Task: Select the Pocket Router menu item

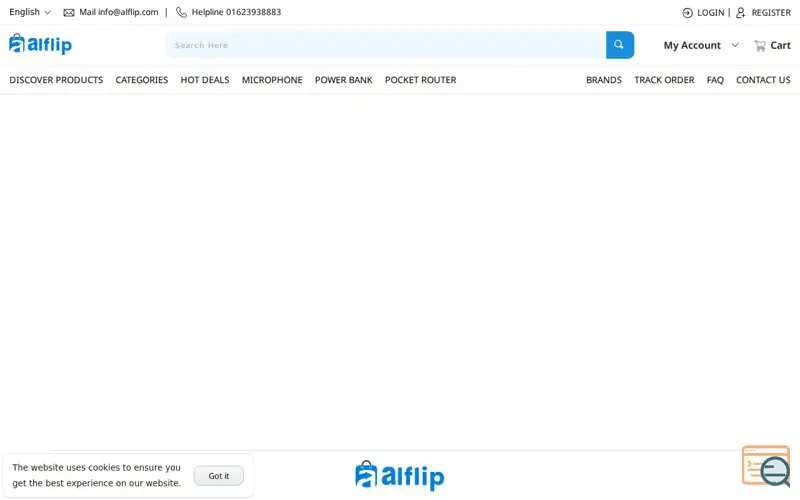Action: pyautogui.click(x=420, y=80)
